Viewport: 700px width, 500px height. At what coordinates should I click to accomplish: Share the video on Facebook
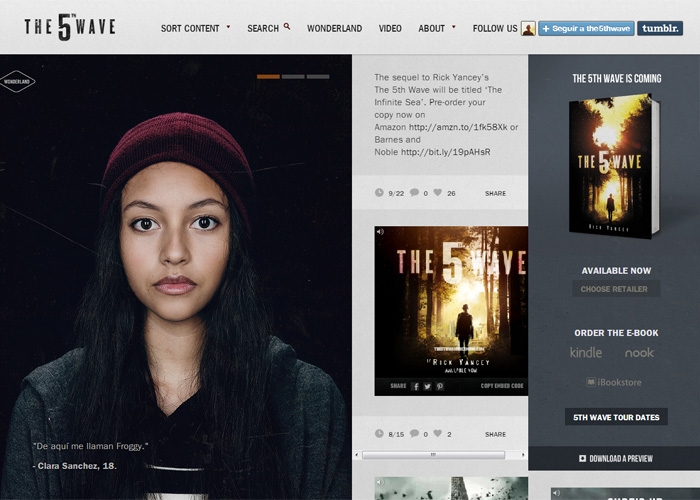[x=415, y=387]
